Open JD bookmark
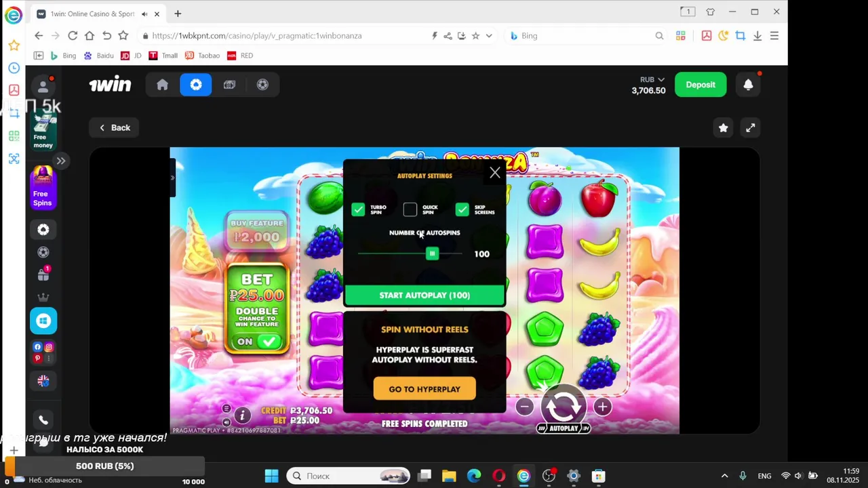The width and height of the screenshot is (868, 488). (x=131, y=56)
